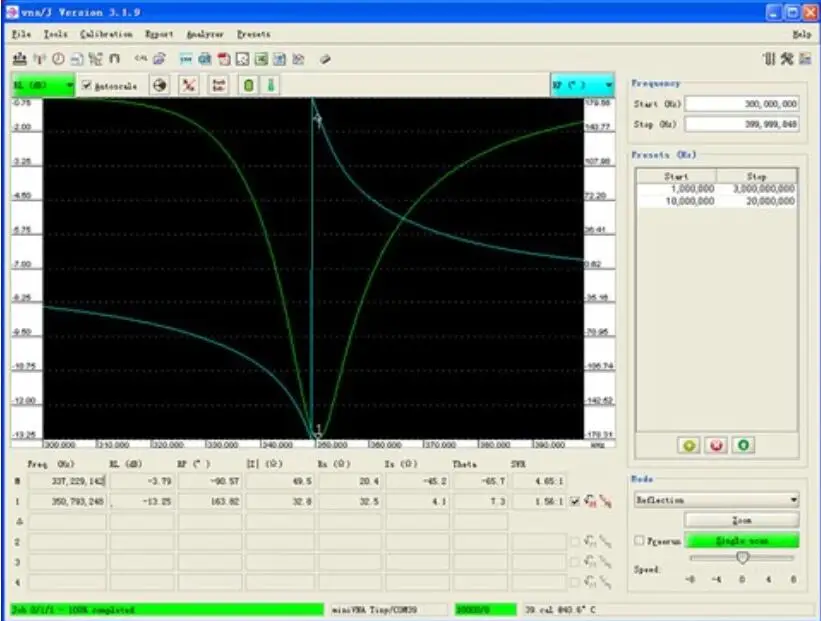Toggle the Autoscale checkbox

87,85
